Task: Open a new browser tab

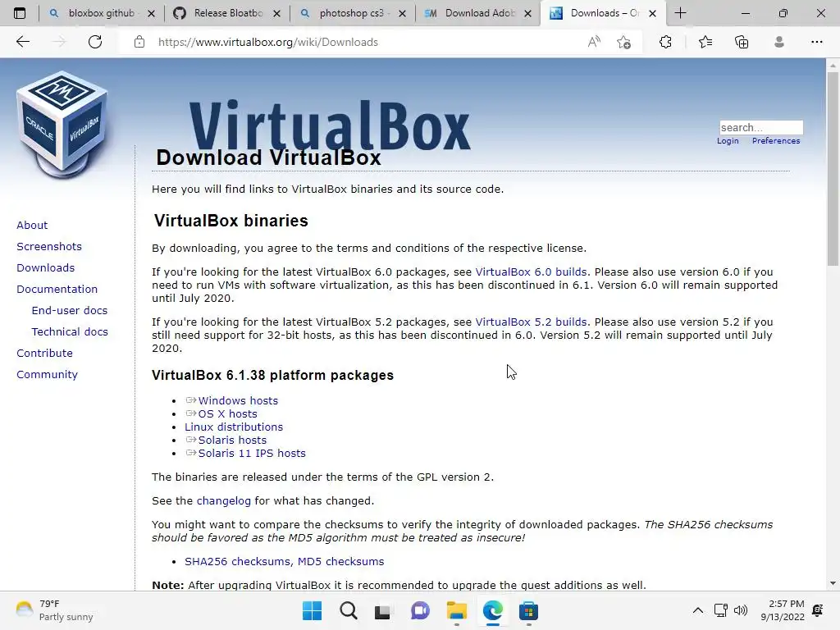Action: 680,13
